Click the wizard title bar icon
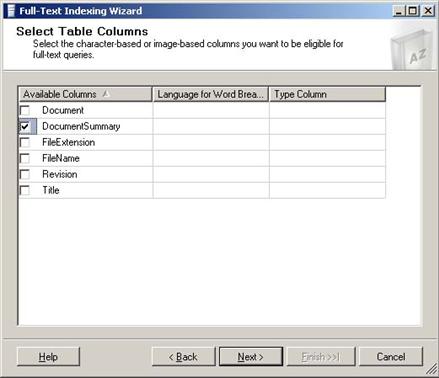Image resolution: width=439 pixels, height=378 pixels. 11,11
